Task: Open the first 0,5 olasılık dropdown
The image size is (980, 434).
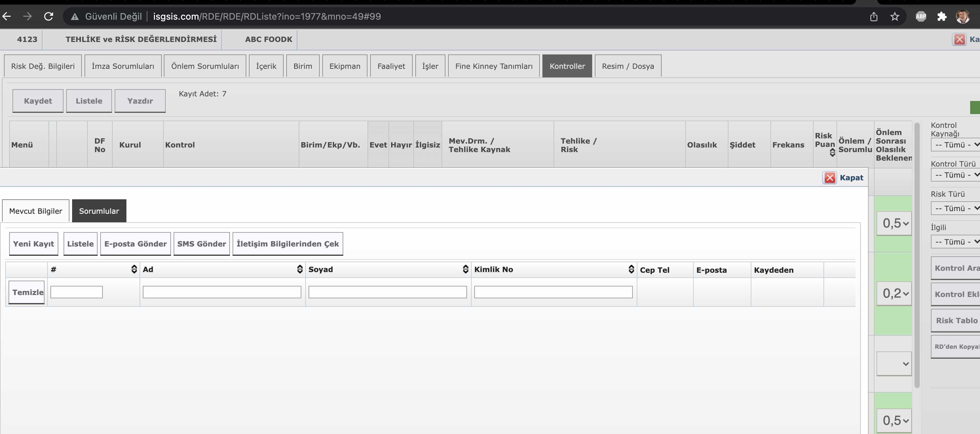Action: 894,224
